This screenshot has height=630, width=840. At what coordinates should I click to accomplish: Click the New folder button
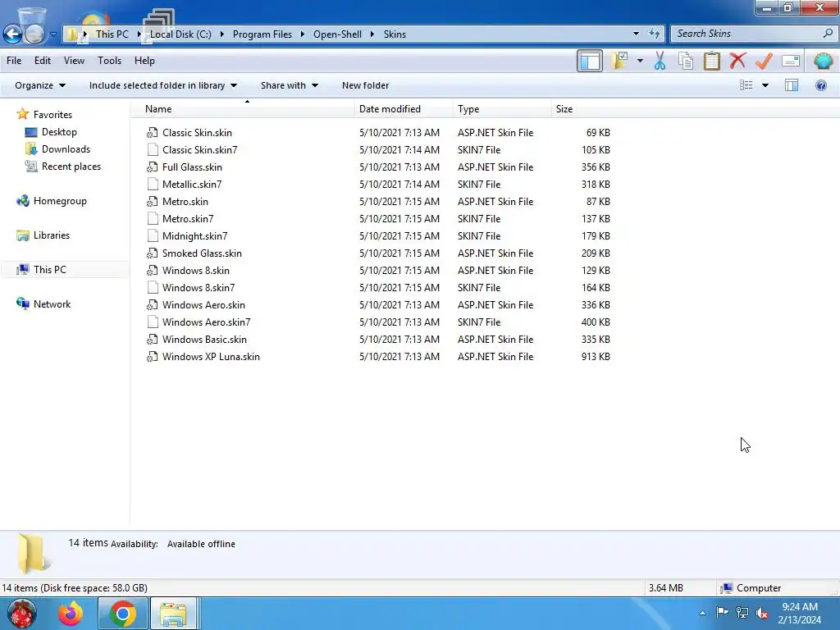365,85
